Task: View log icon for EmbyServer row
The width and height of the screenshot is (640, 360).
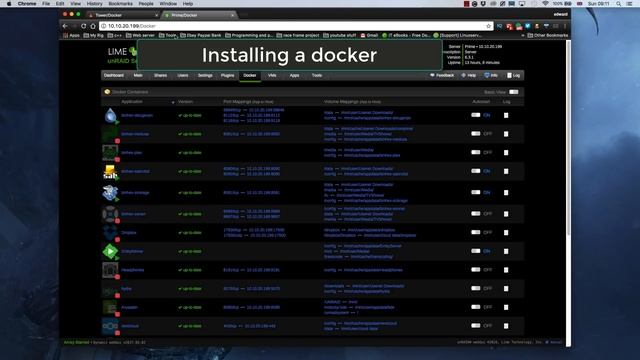Action: pyautogui.click(x=506, y=251)
